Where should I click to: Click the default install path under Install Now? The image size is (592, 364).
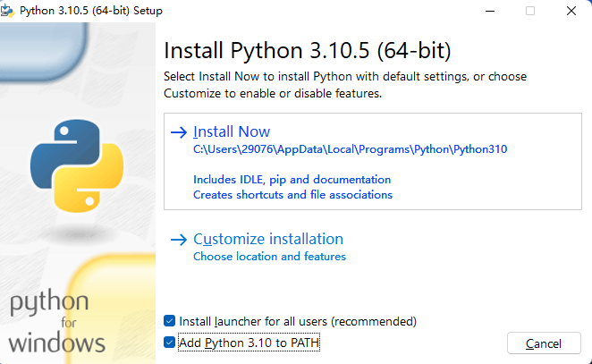point(350,149)
